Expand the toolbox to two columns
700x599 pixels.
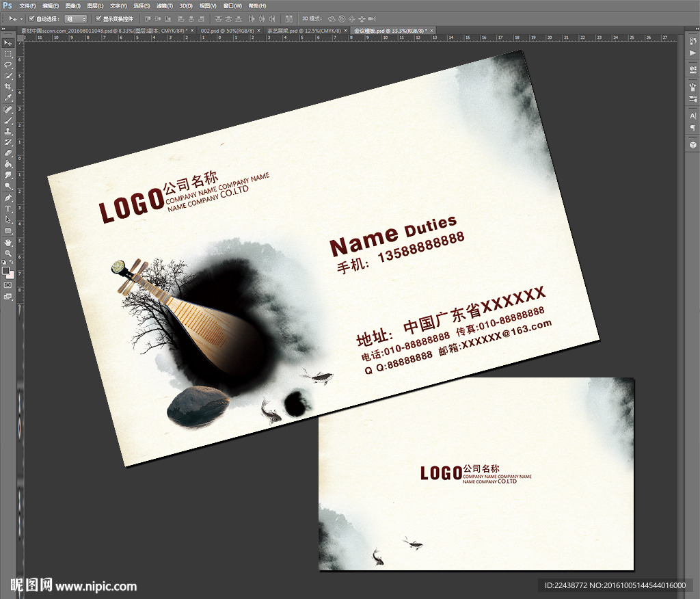coord(4,29)
